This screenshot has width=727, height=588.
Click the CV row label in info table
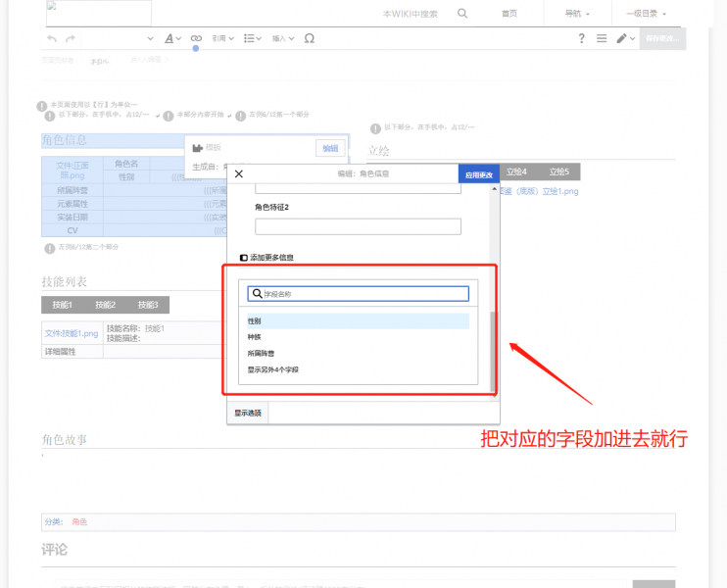73,230
